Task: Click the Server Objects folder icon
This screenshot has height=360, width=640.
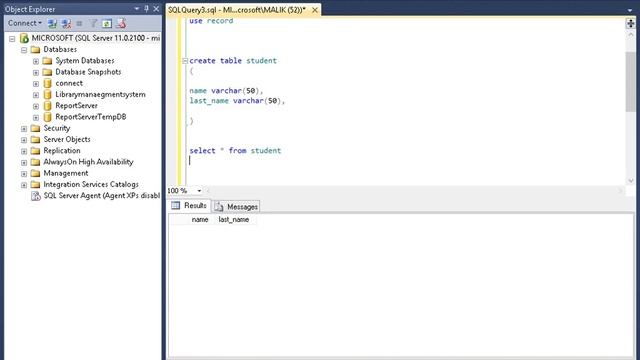Action: [x=36, y=139]
